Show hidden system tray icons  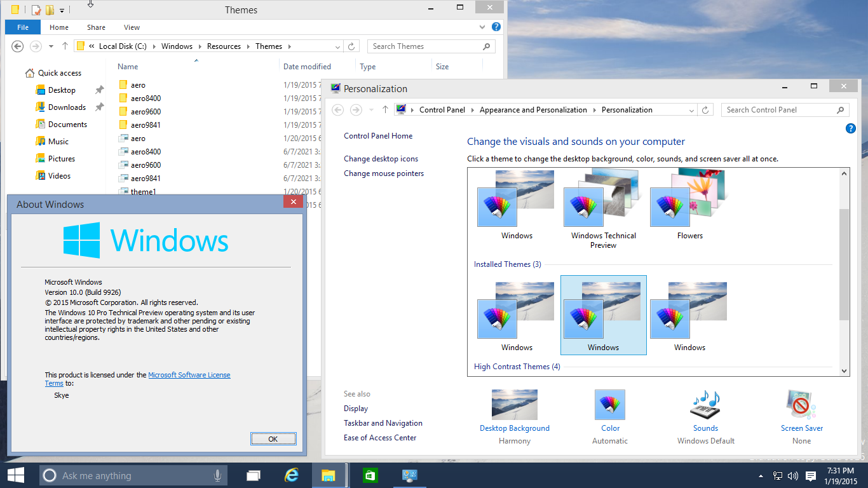761,476
